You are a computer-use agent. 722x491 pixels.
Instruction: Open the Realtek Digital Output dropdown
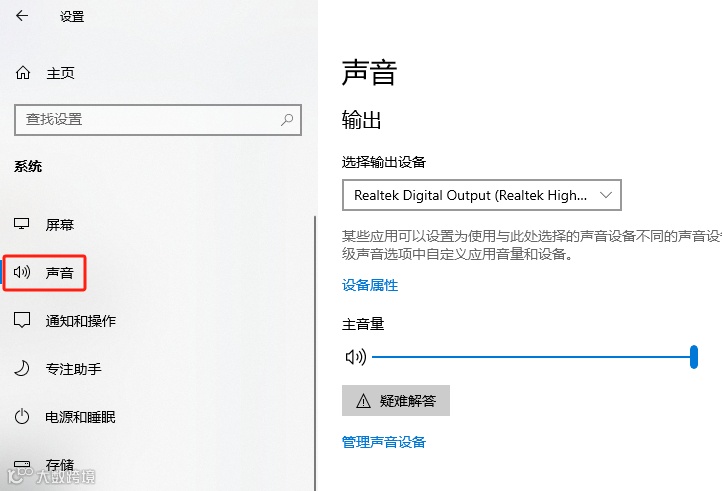point(482,195)
